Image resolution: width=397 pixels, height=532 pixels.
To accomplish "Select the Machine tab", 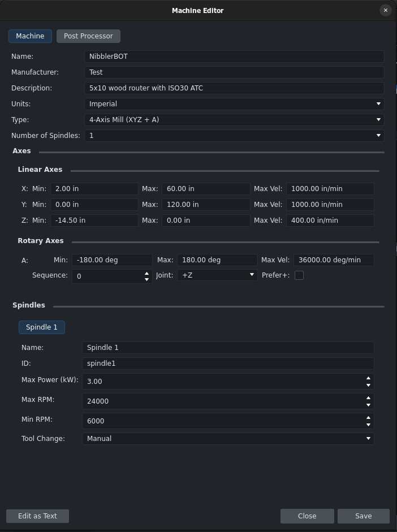I will (x=30, y=36).
